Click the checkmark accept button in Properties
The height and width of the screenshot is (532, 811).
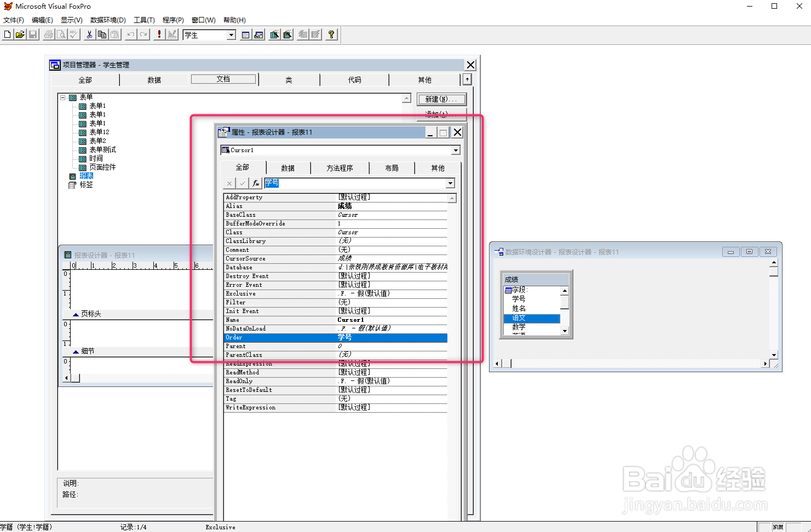[x=243, y=183]
